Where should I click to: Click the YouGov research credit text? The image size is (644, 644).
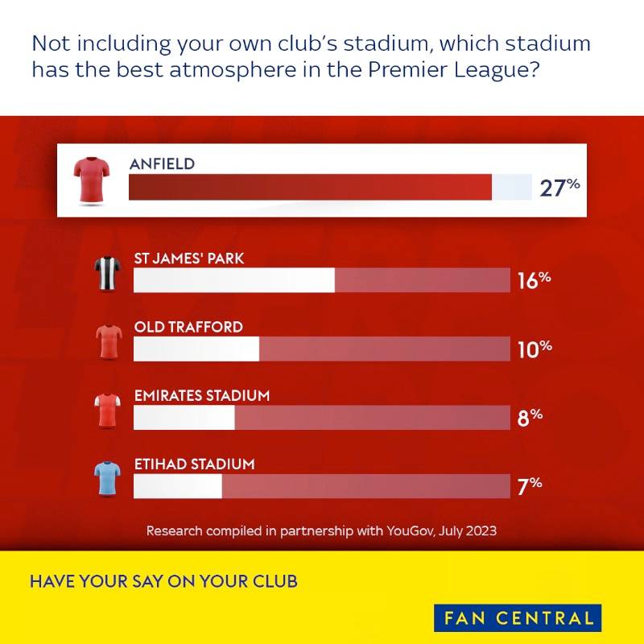(321, 530)
